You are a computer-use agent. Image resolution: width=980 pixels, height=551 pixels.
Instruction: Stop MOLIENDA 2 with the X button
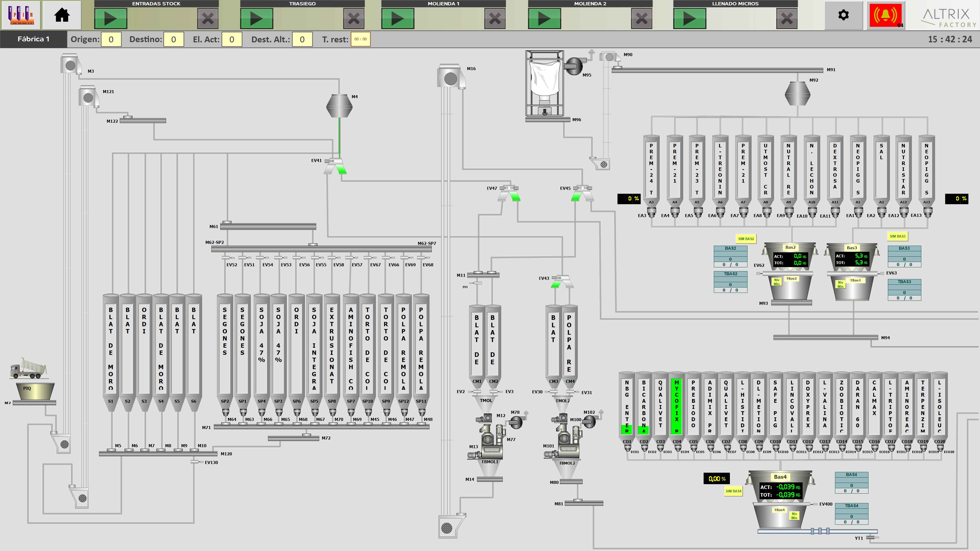coord(641,18)
